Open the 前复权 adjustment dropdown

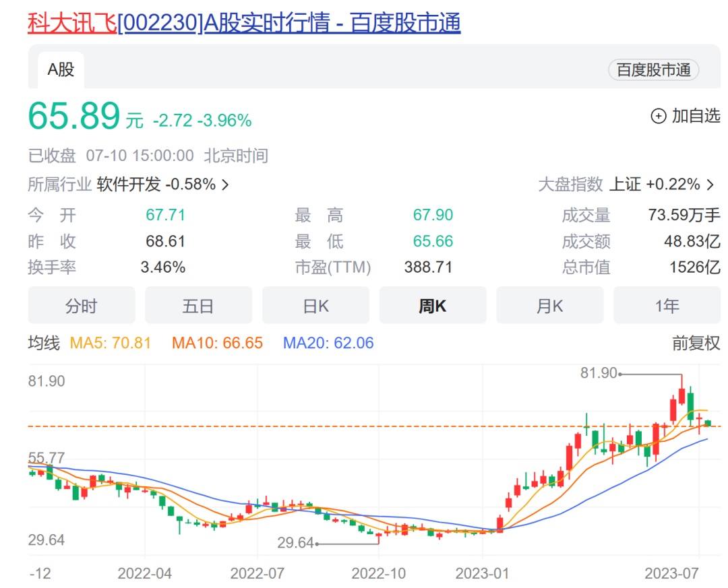tap(696, 344)
